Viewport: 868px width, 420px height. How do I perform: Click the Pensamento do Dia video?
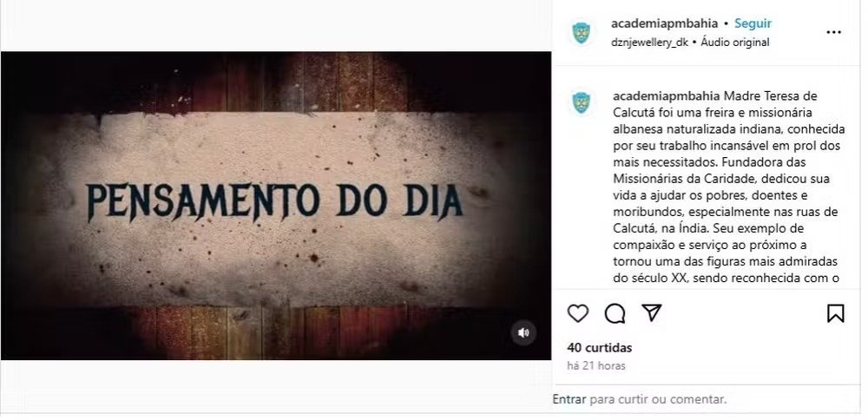[276, 206]
